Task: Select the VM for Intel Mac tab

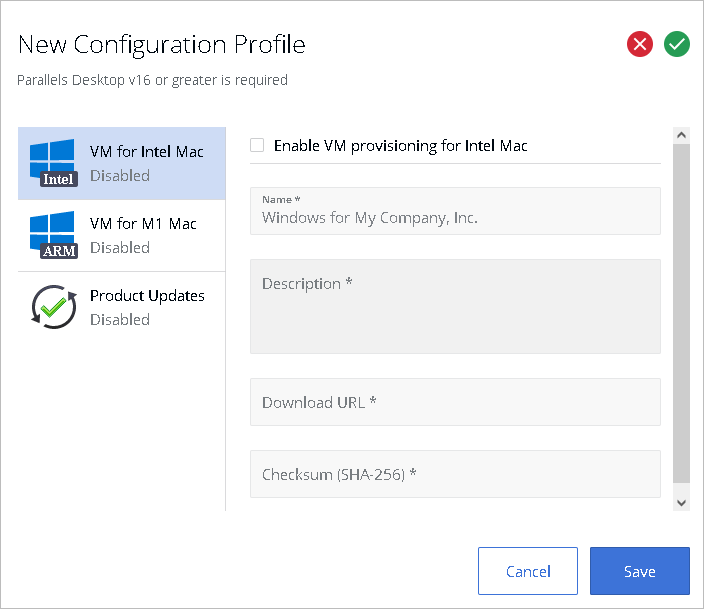Action: tap(122, 163)
